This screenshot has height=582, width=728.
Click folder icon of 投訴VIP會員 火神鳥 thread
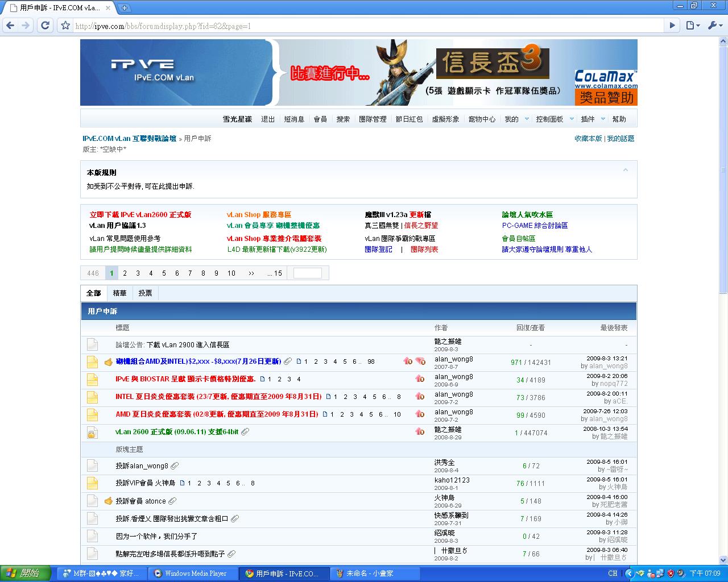coord(92,484)
